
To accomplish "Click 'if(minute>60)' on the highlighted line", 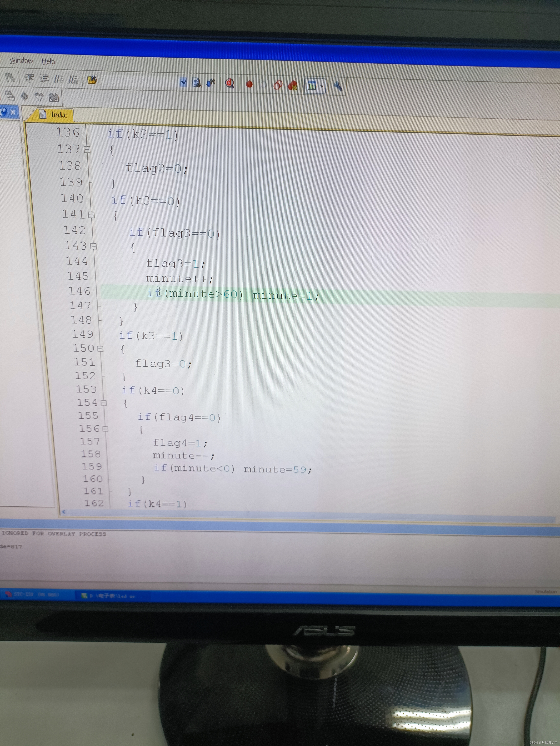I will click(x=195, y=294).
